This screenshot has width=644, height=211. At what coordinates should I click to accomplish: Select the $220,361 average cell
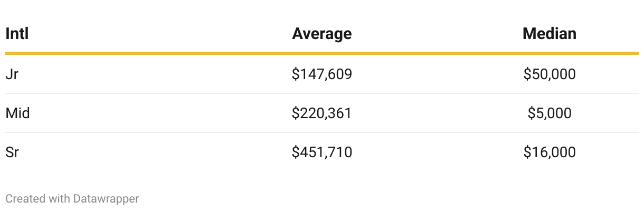point(322,113)
